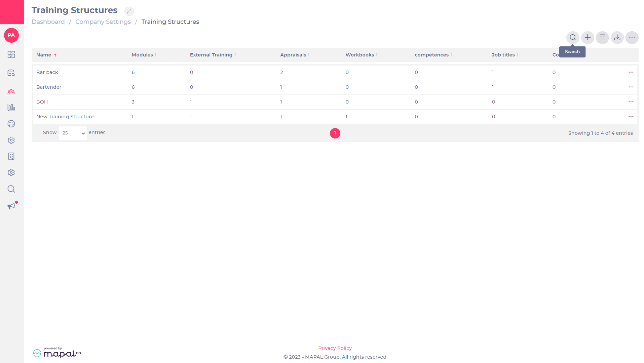Click Appraisals value 2 for Bar back
Screen dimensions: 644x363
281,72
